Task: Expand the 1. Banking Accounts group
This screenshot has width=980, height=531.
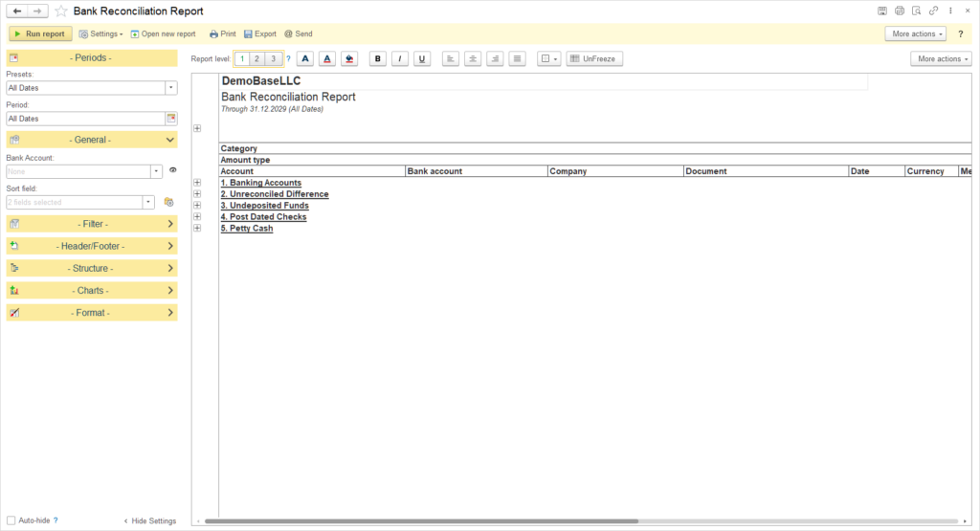Action: (x=197, y=183)
